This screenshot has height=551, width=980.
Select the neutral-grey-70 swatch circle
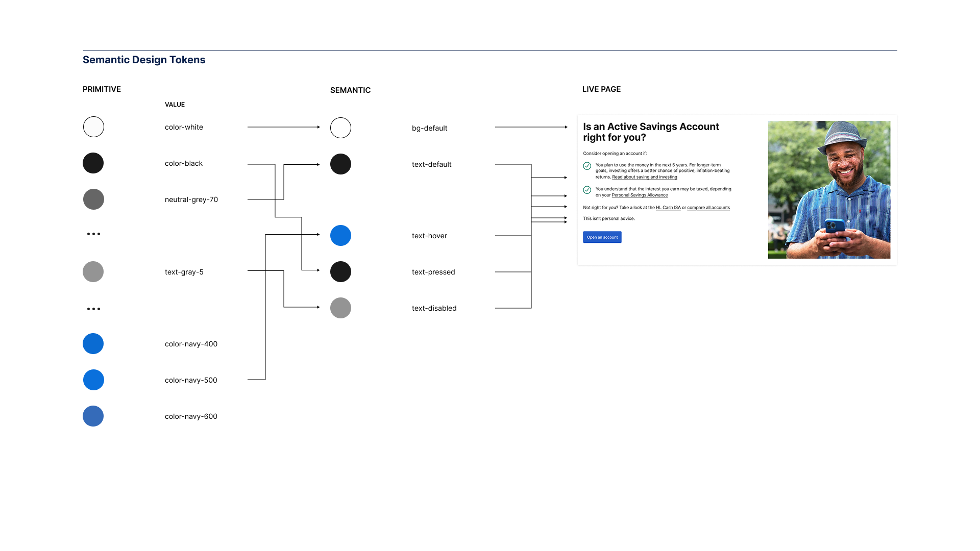(x=93, y=199)
